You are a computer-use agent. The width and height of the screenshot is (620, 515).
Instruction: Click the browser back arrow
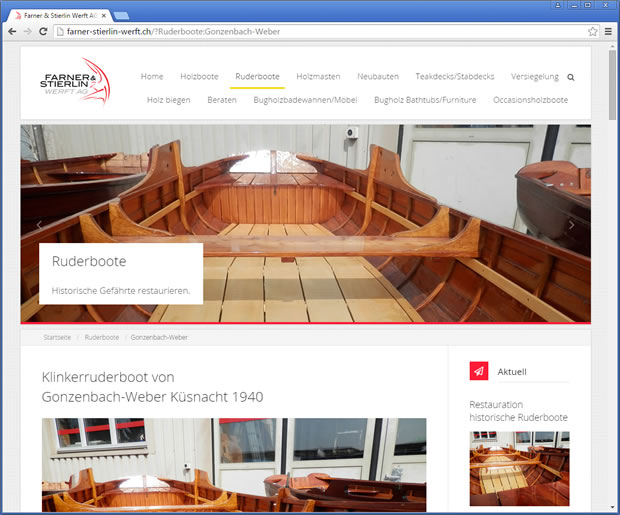click(x=12, y=32)
